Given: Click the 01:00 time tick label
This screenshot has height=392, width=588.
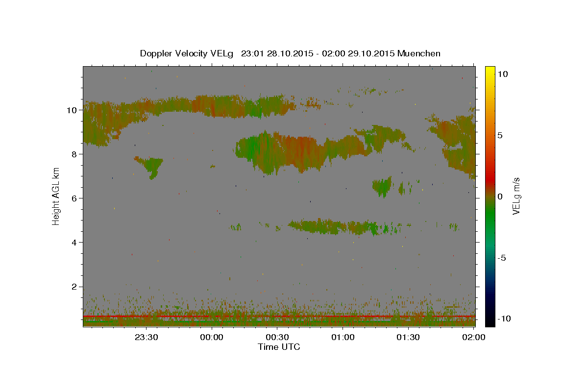Looking at the screenshot, I should (343, 337).
